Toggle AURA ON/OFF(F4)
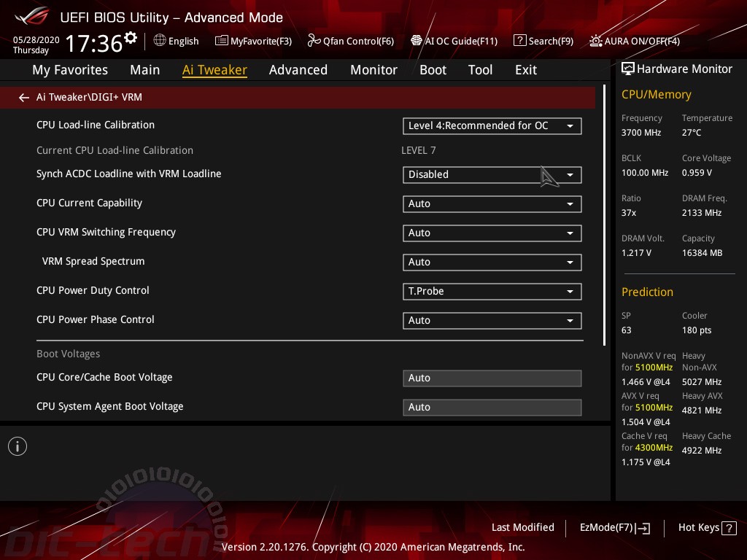The image size is (747, 560). pyautogui.click(x=642, y=42)
